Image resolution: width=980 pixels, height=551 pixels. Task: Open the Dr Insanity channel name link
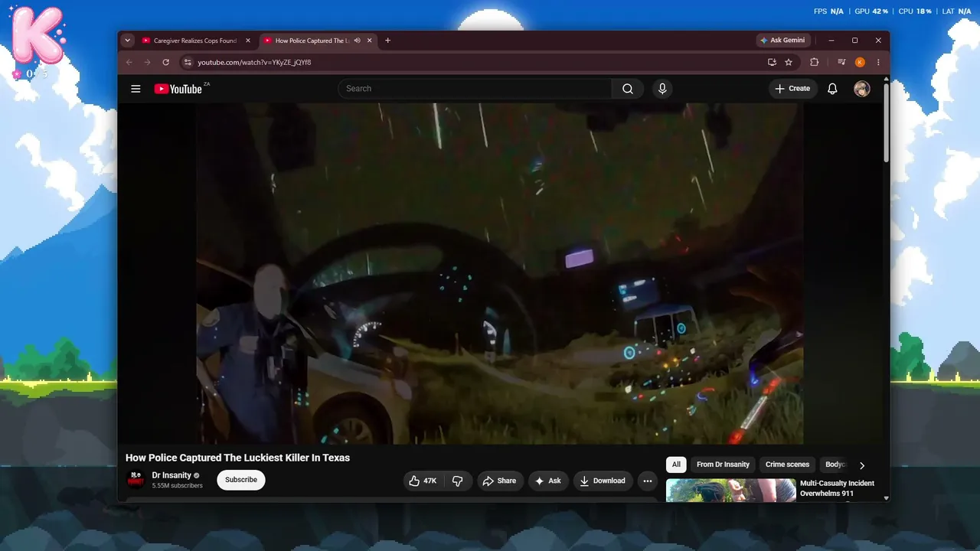pyautogui.click(x=171, y=475)
